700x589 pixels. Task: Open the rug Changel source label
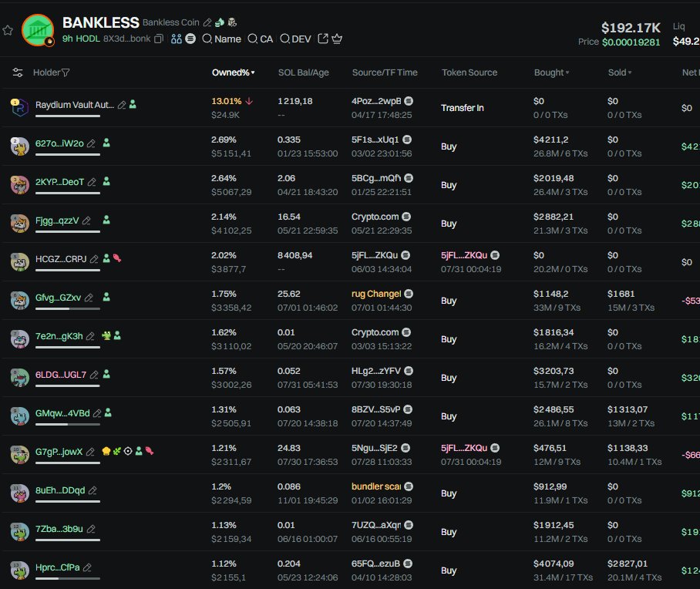click(376, 294)
